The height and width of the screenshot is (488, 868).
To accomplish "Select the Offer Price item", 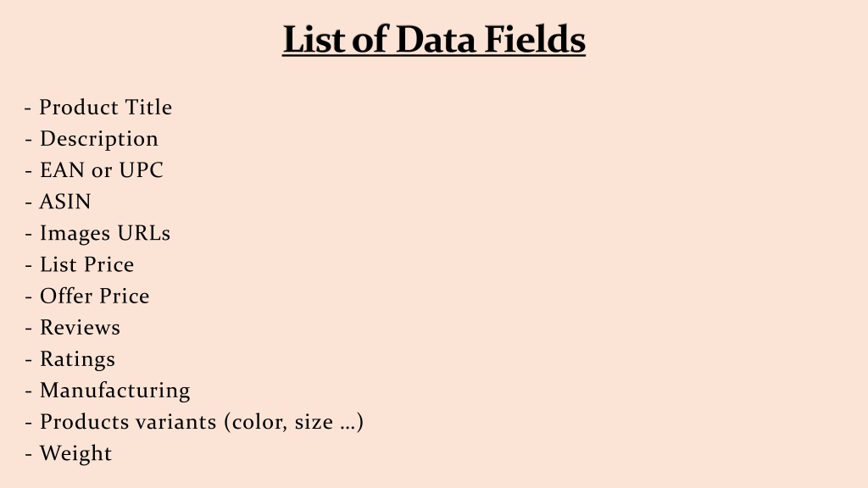I will coord(87,296).
